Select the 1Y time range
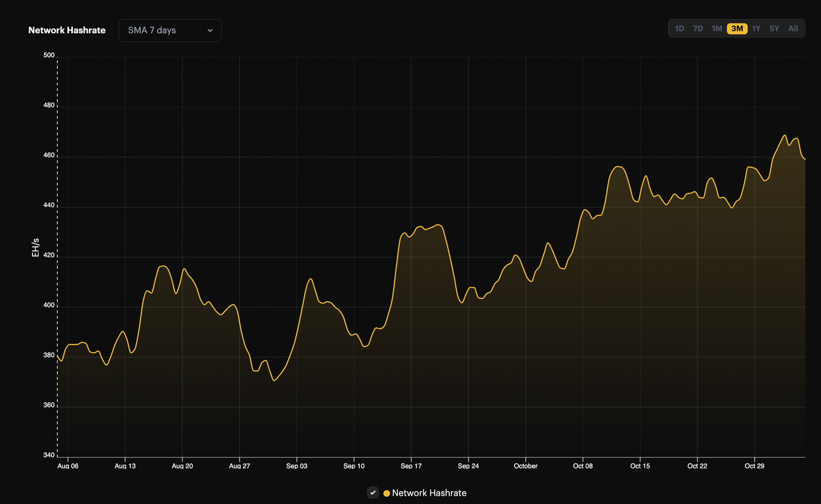The image size is (821, 504). click(x=756, y=28)
